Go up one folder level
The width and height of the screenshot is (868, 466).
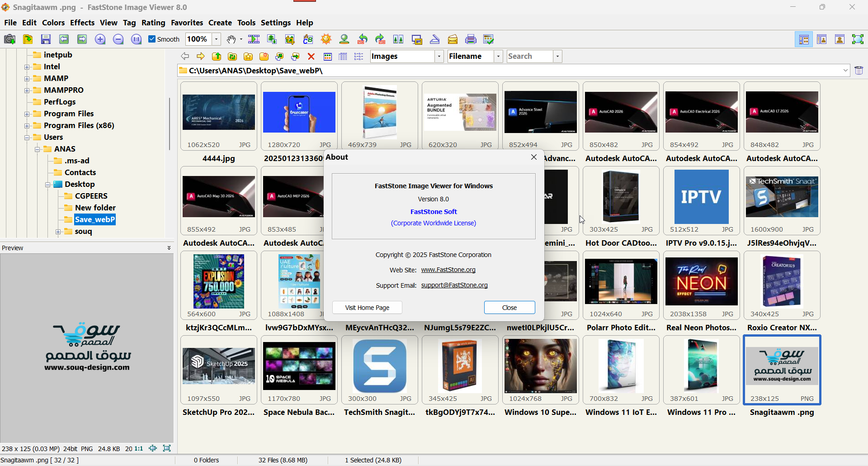pos(217,56)
